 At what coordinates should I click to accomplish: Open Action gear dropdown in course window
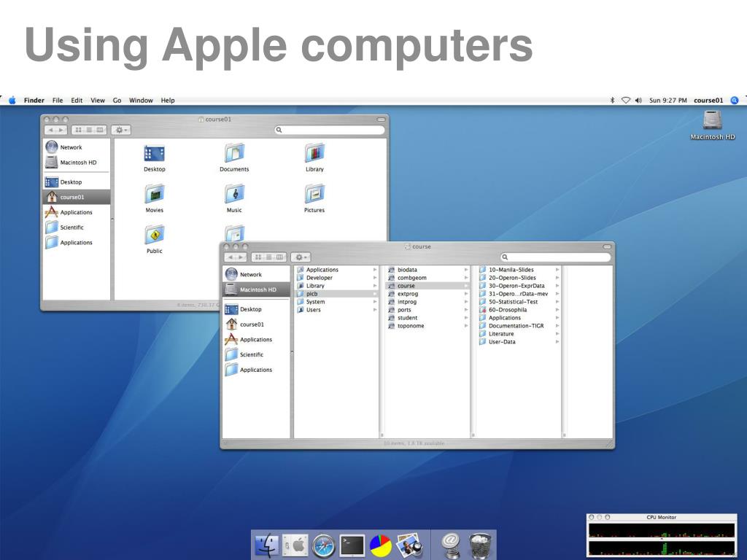click(x=301, y=257)
